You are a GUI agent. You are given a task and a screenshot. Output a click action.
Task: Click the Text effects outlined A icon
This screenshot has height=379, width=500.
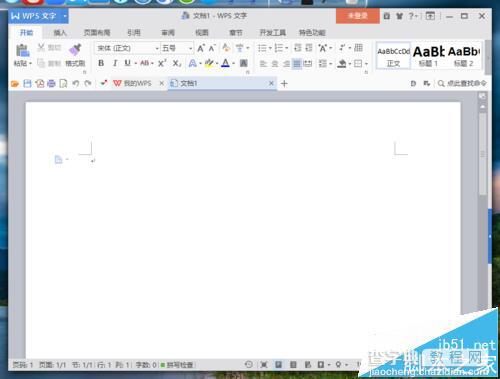pos(192,63)
